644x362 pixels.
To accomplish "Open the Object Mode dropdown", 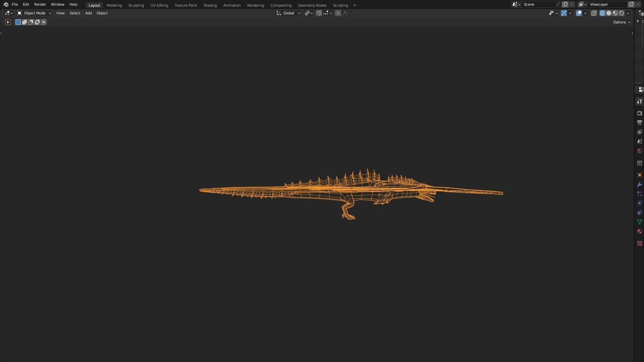I will coord(34,13).
